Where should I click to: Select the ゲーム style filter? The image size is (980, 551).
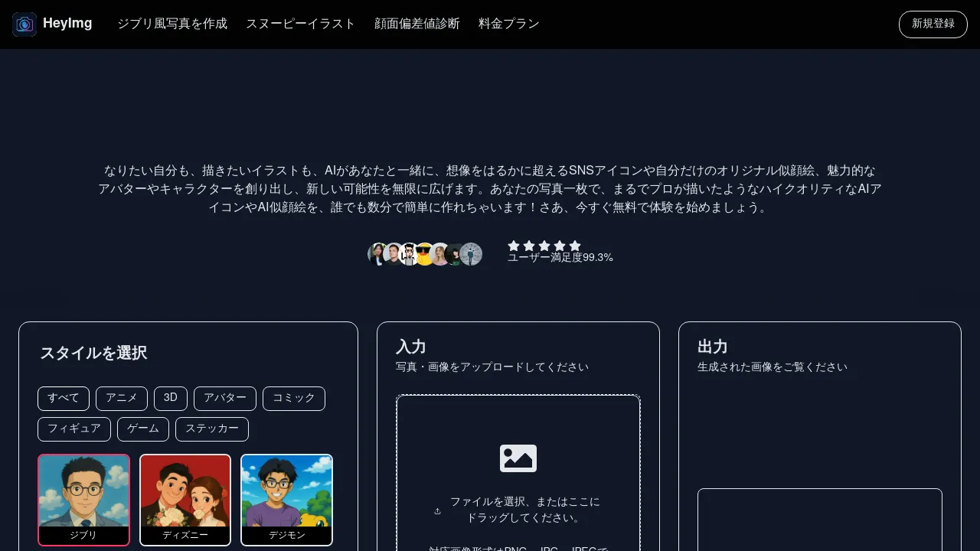(143, 429)
